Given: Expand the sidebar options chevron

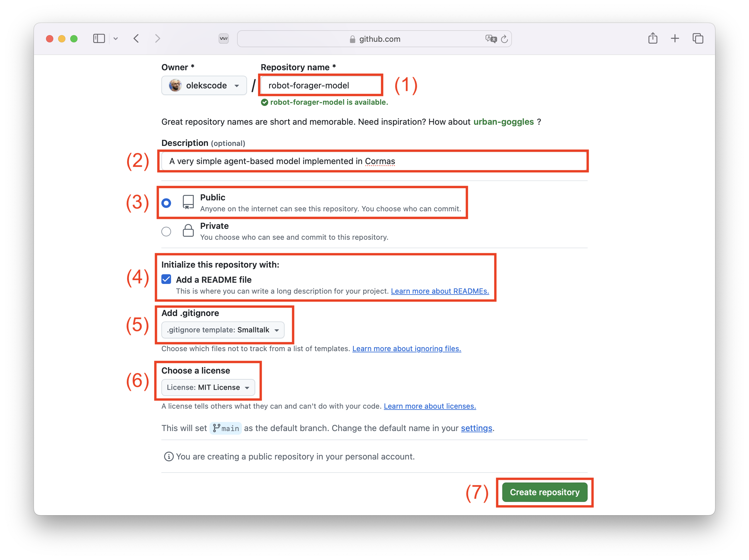Looking at the screenshot, I should point(116,39).
